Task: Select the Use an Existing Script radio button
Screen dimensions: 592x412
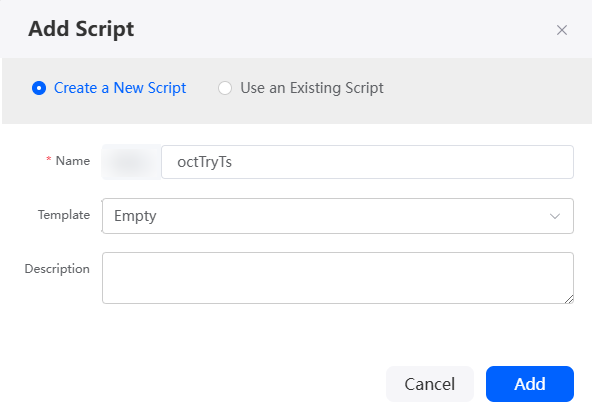Action: [225, 88]
